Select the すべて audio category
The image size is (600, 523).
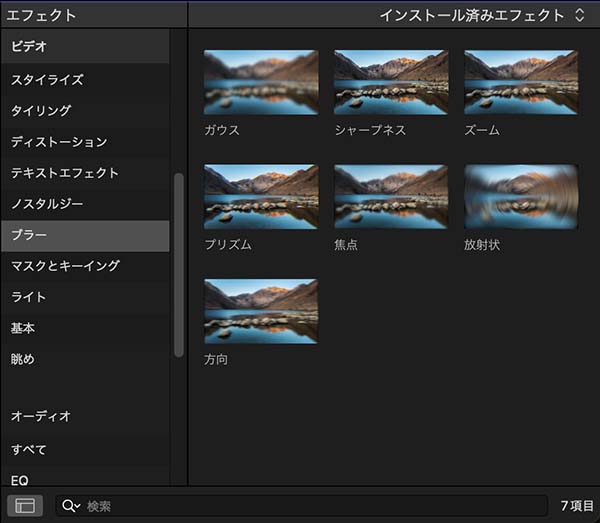coord(85,449)
